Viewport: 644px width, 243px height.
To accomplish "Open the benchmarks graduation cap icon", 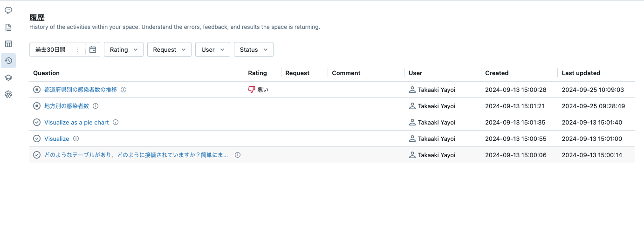I will point(8,77).
